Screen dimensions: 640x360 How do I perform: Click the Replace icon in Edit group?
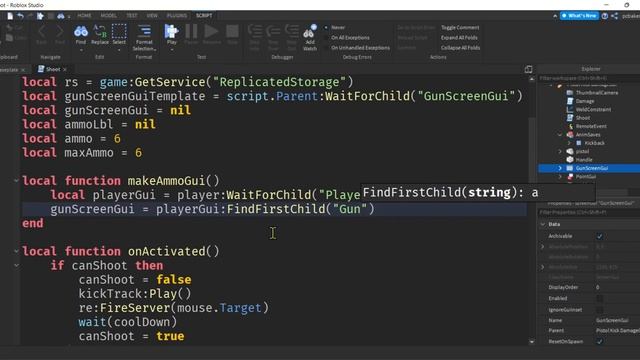[100, 31]
